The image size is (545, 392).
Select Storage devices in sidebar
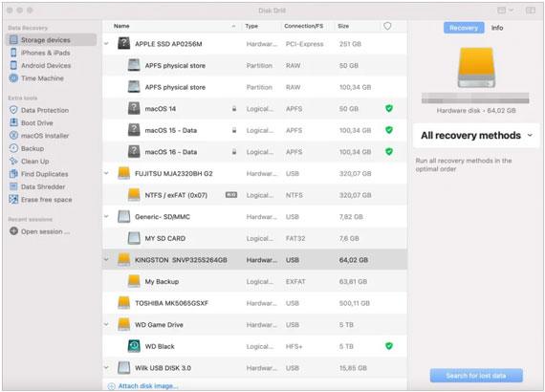point(51,40)
